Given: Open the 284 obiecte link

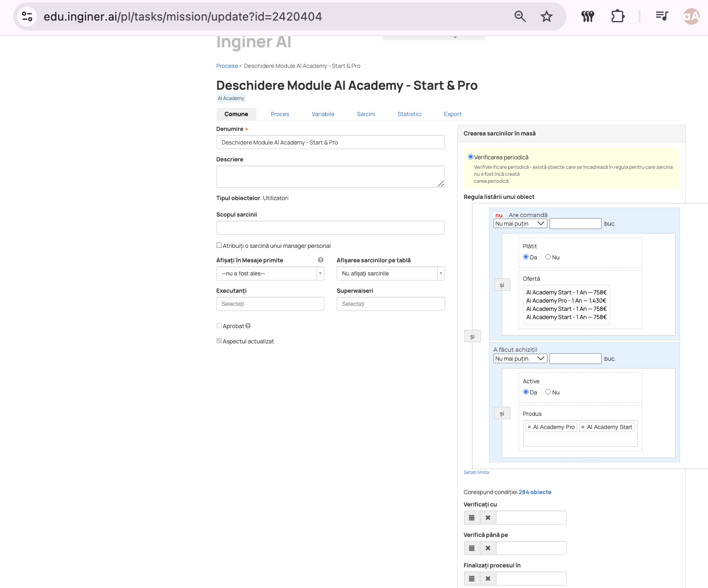Looking at the screenshot, I should [x=535, y=492].
